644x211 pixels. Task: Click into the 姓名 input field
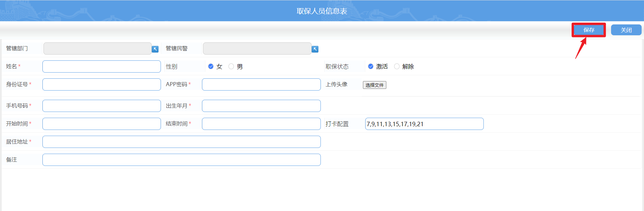[x=102, y=66]
